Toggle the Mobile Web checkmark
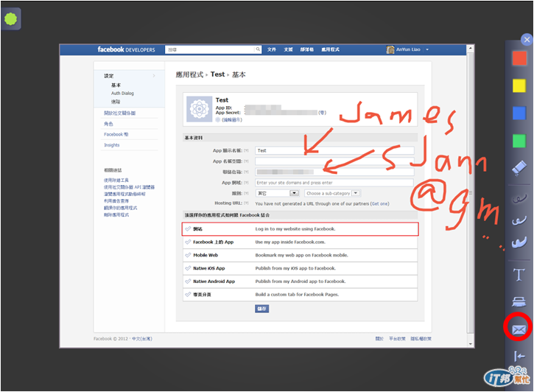Screen dimensions: 534x392 [x=188, y=255]
